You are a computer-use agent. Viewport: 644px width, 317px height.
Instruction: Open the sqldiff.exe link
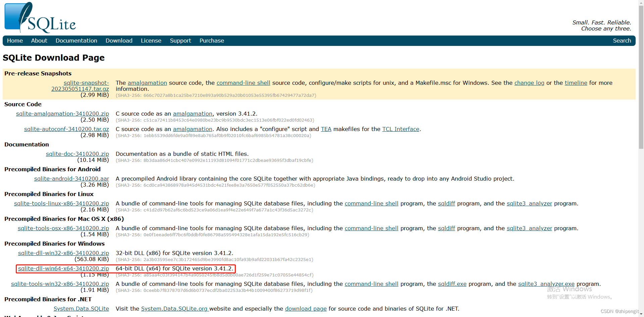point(452,284)
